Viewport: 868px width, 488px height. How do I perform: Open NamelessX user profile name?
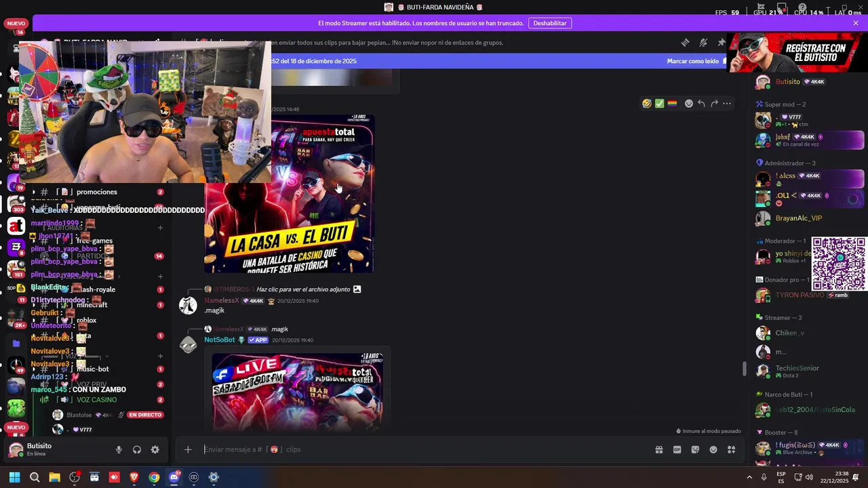coord(222,300)
